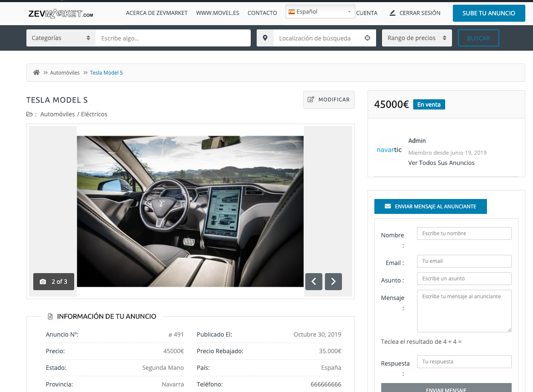Screen dimensions: 533x392
Task: Click the Automóviles category link under title
Action: [x=58, y=114]
